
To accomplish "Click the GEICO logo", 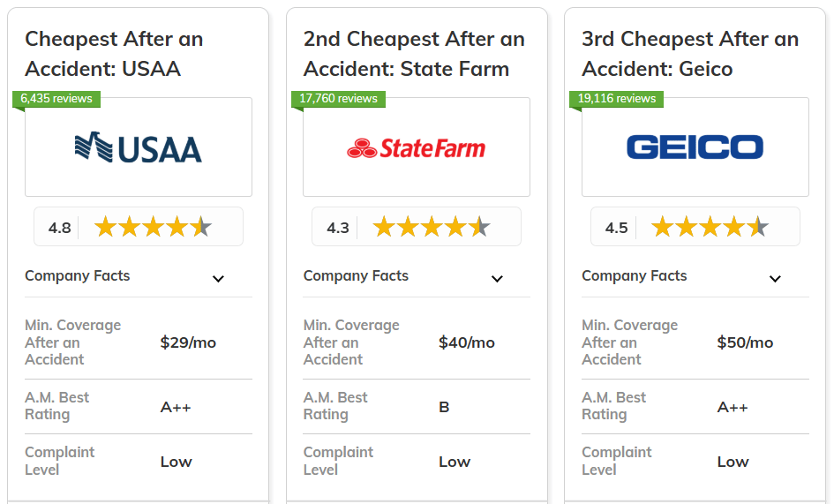I will pos(695,147).
